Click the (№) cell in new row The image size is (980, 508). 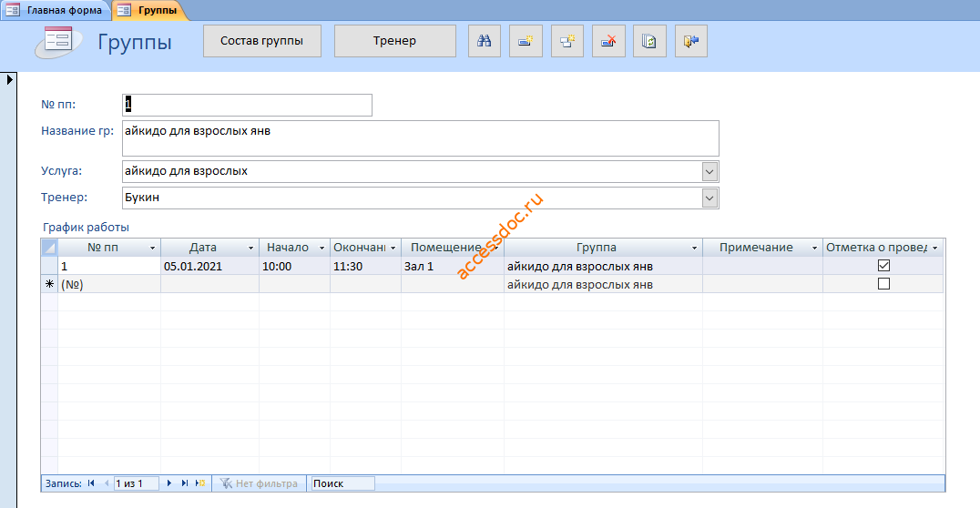tap(108, 284)
